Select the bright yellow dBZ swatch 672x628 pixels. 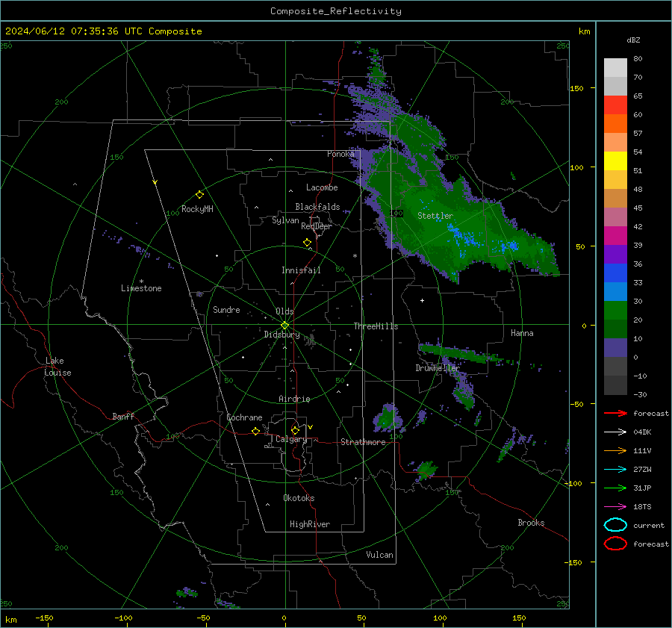[x=615, y=161]
